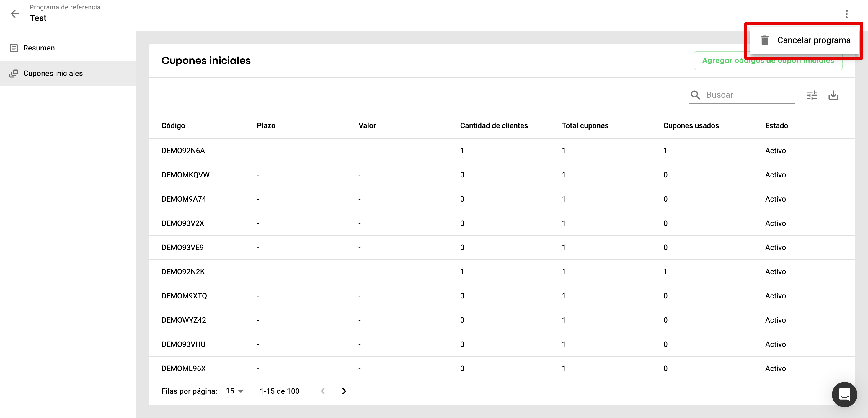The image size is (868, 418).
Task: Click the Cupones iniciales sidebar icon
Action: [14, 74]
